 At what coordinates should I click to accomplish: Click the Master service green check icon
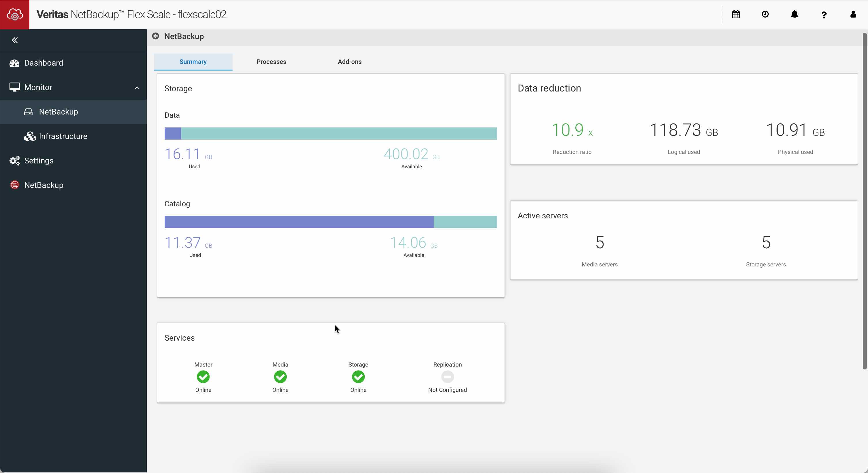[203, 377]
